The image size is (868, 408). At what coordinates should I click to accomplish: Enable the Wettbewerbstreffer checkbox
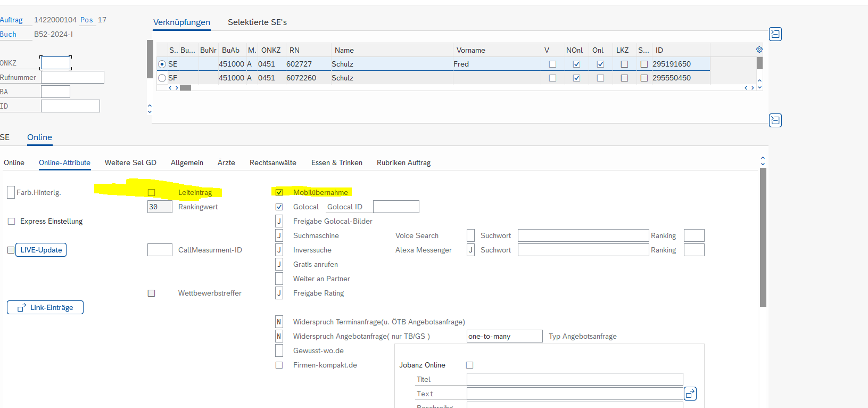(x=151, y=293)
